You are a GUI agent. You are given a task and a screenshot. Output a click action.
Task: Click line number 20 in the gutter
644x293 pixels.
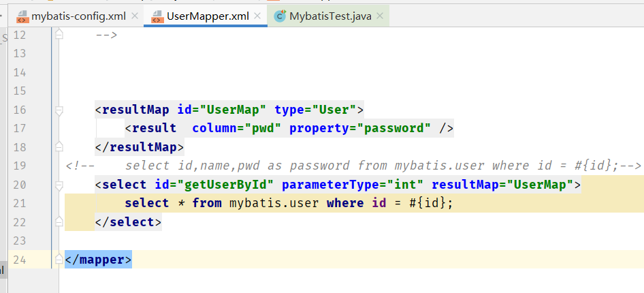coord(19,185)
